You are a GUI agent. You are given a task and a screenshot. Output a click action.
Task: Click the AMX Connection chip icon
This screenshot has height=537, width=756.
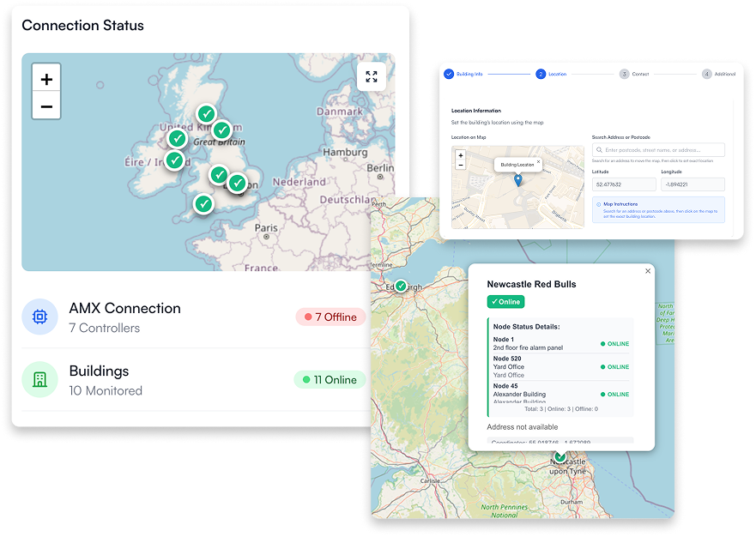click(x=39, y=317)
